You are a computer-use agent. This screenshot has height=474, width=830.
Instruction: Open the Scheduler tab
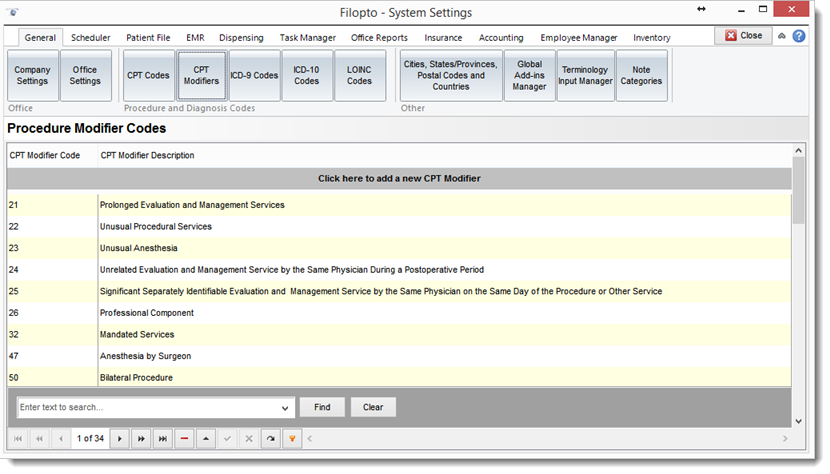[x=91, y=38]
